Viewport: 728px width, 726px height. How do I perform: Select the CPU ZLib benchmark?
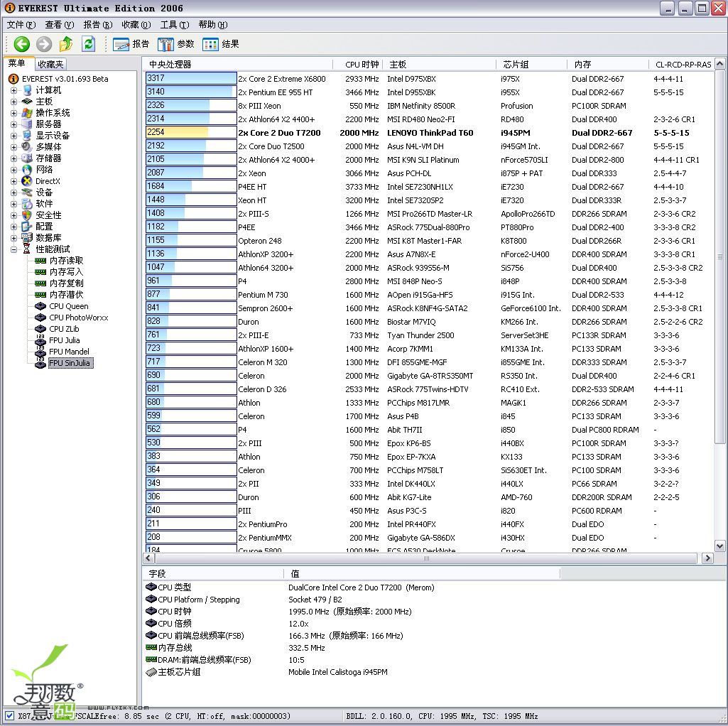click(x=64, y=329)
